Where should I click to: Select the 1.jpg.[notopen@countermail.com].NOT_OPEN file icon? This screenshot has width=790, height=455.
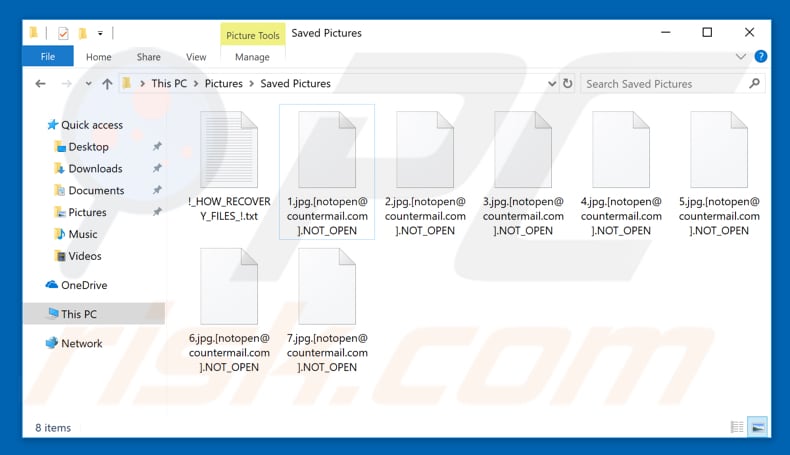(327, 150)
